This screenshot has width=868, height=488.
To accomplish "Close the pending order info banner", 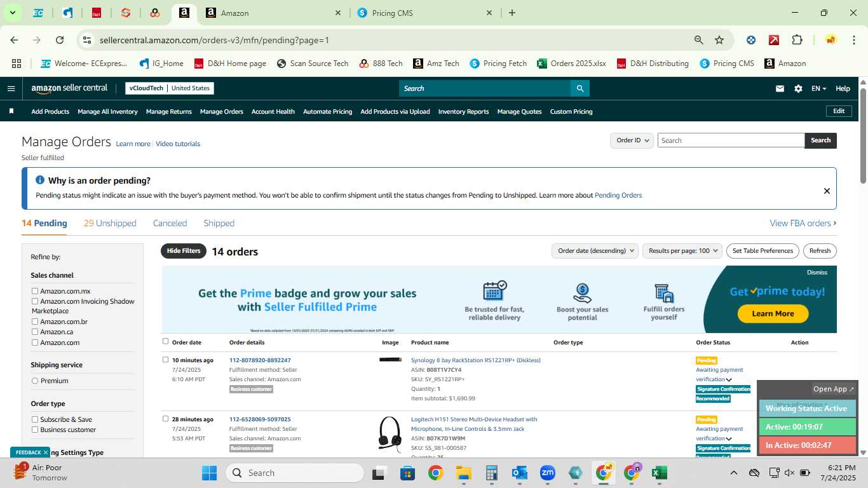I will tap(827, 191).
